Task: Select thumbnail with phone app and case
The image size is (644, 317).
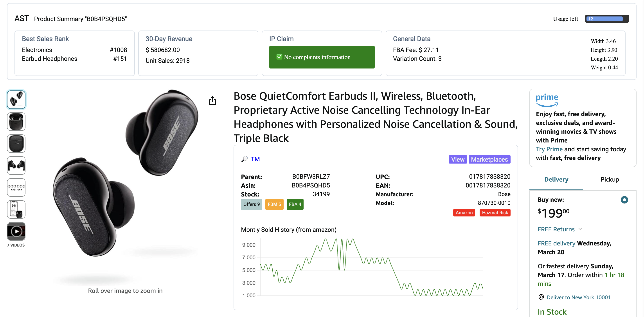Action: point(16,209)
